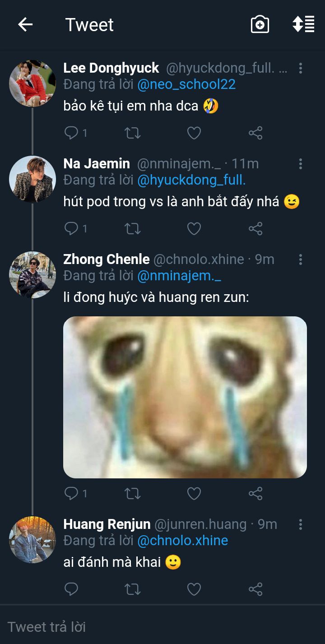This screenshot has width=325, height=644.
Task: Like Zhong Chenle's crying cat tweet
Action: 194,493
